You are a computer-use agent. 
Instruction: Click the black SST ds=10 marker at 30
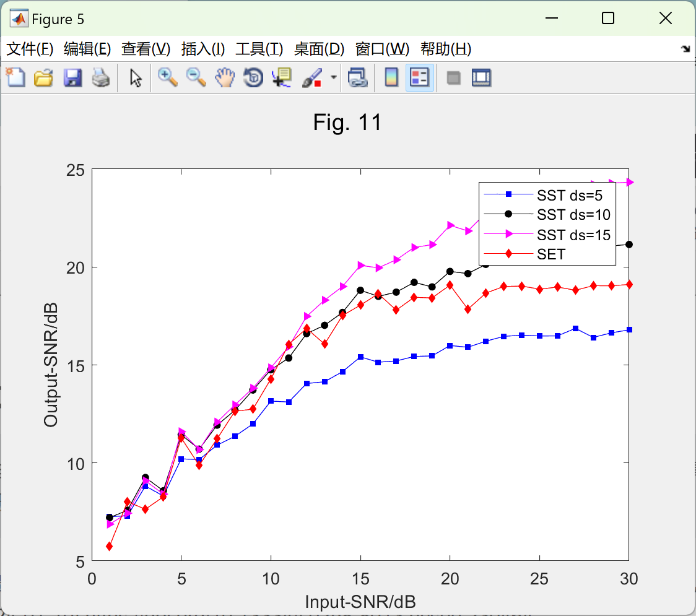629,245
